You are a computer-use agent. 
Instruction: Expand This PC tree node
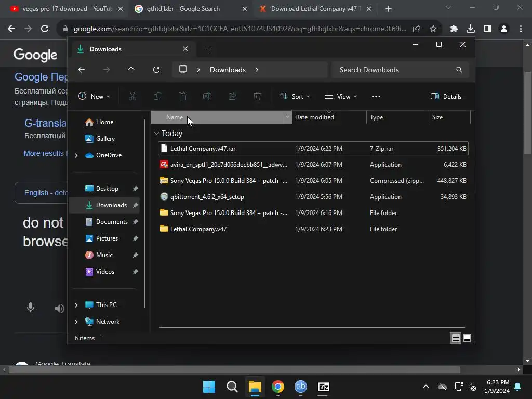click(x=76, y=305)
